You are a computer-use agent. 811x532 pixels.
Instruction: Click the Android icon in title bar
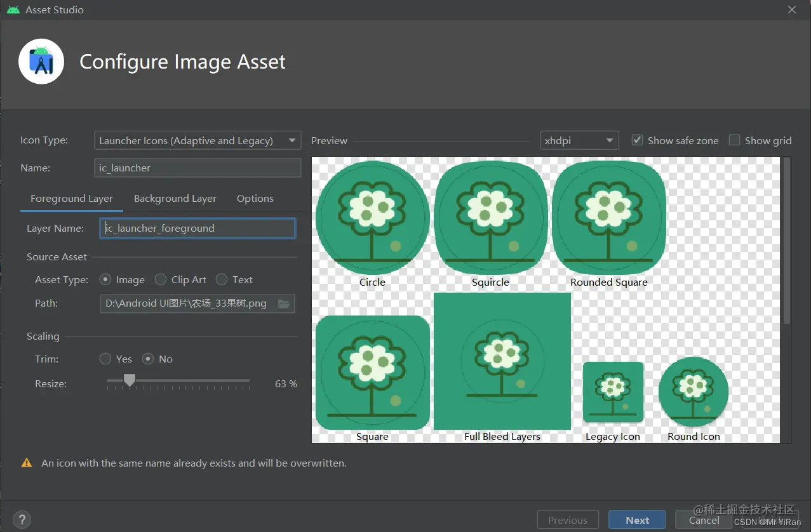[13, 10]
